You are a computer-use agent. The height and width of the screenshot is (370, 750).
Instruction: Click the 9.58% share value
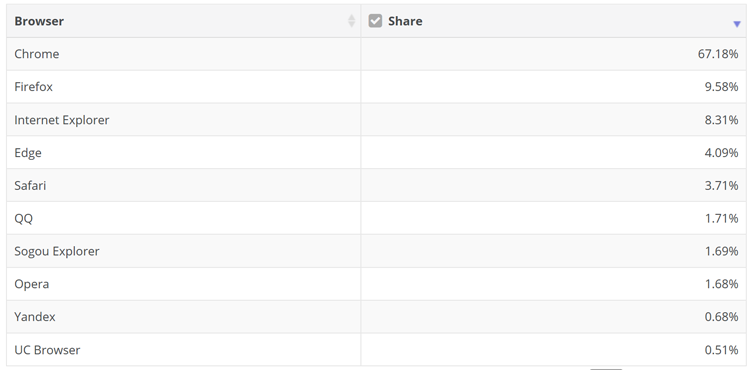(x=721, y=87)
